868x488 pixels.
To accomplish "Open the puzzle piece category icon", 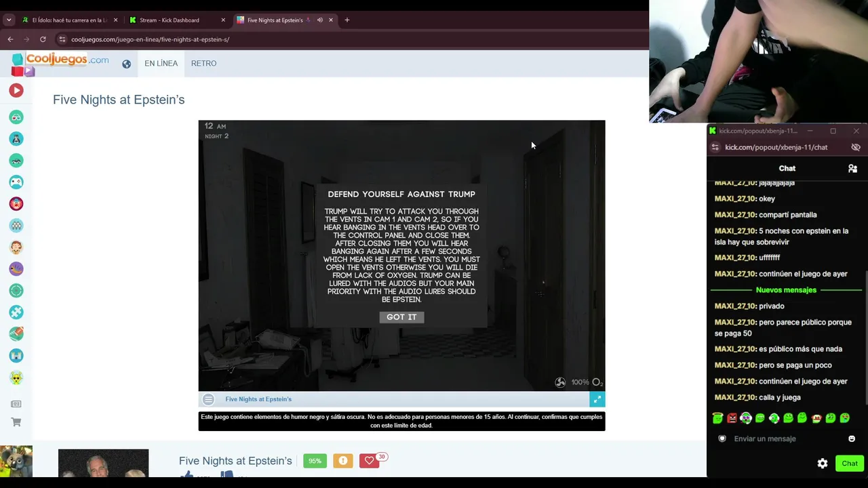I will coord(16,312).
